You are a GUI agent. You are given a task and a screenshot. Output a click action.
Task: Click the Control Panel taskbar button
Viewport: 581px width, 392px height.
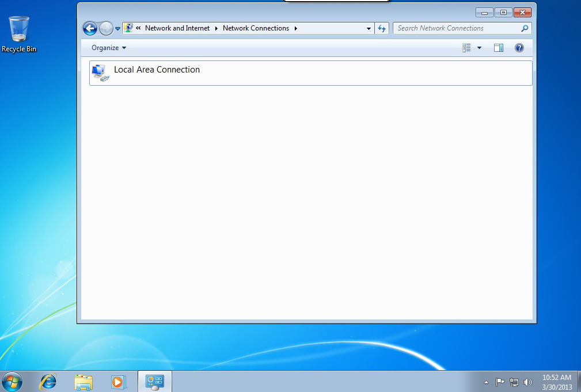154,382
